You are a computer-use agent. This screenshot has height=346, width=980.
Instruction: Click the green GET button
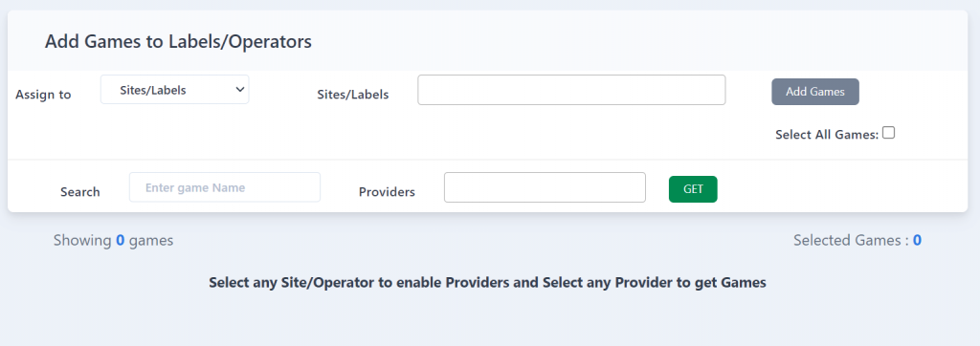[693, 189]
